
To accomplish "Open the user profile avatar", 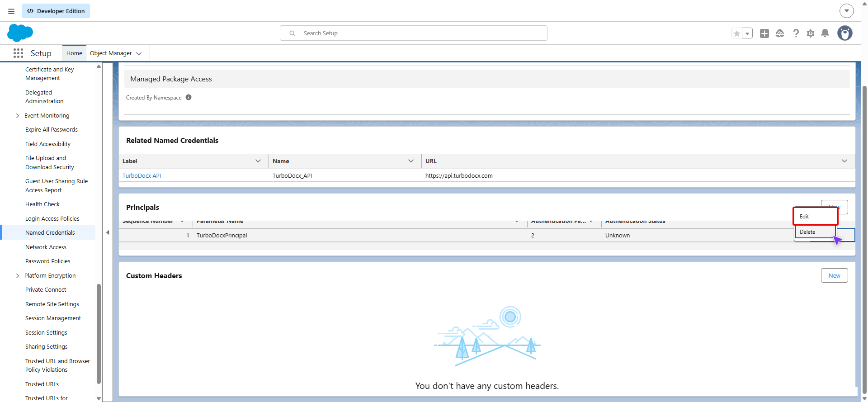I will click(844, 33).
